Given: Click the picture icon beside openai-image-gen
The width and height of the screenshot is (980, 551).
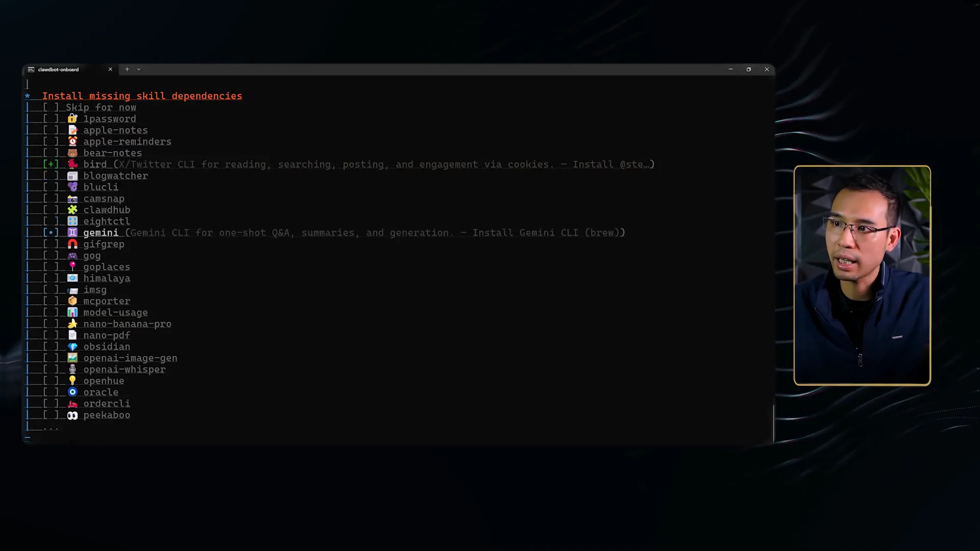Looking at the screenshot, I should [72, 358].
